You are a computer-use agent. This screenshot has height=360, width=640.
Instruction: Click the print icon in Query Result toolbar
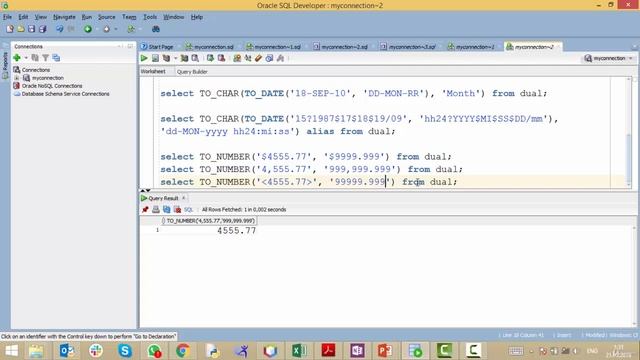pyautogui.click(x=156, y=209)
